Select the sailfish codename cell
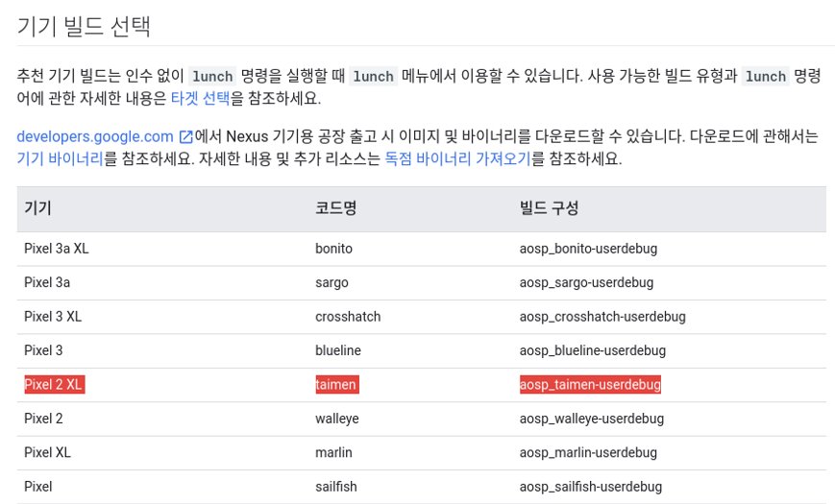835x504 pixels. [336, 487]
